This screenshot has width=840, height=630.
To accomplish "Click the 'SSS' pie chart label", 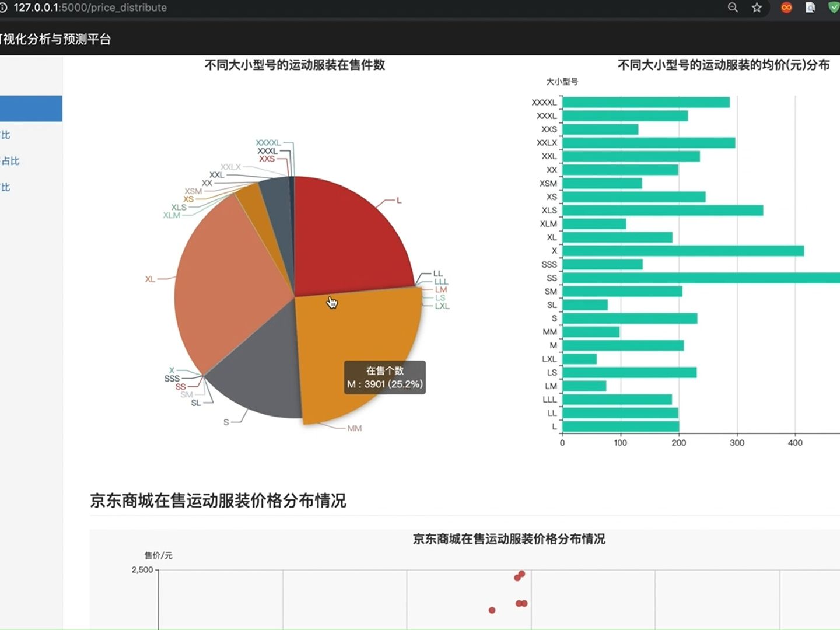I will pos(171,378).
